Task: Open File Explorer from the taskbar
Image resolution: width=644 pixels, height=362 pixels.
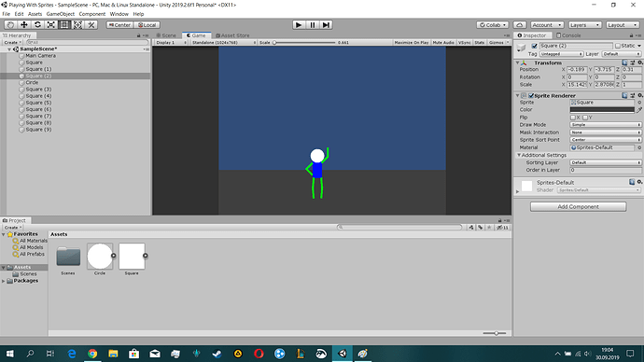Action: (x=113, y=354)
